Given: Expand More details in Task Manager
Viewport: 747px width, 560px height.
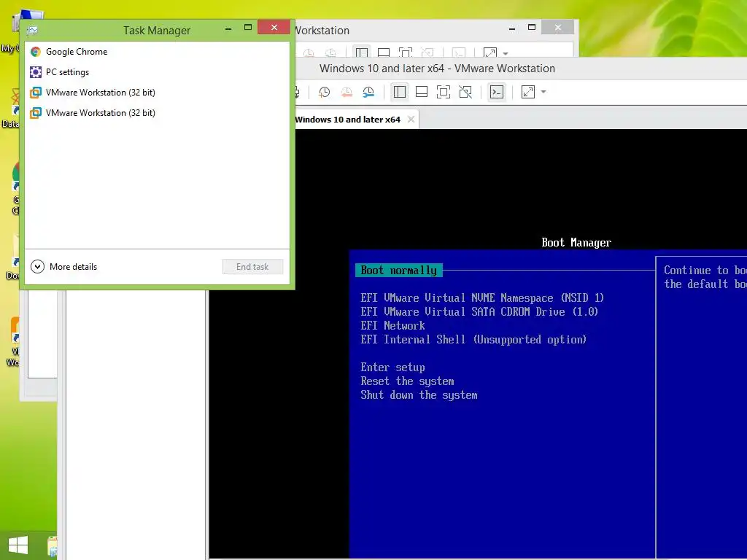Looking at the screenshot, I should click(x=64, y=267).
